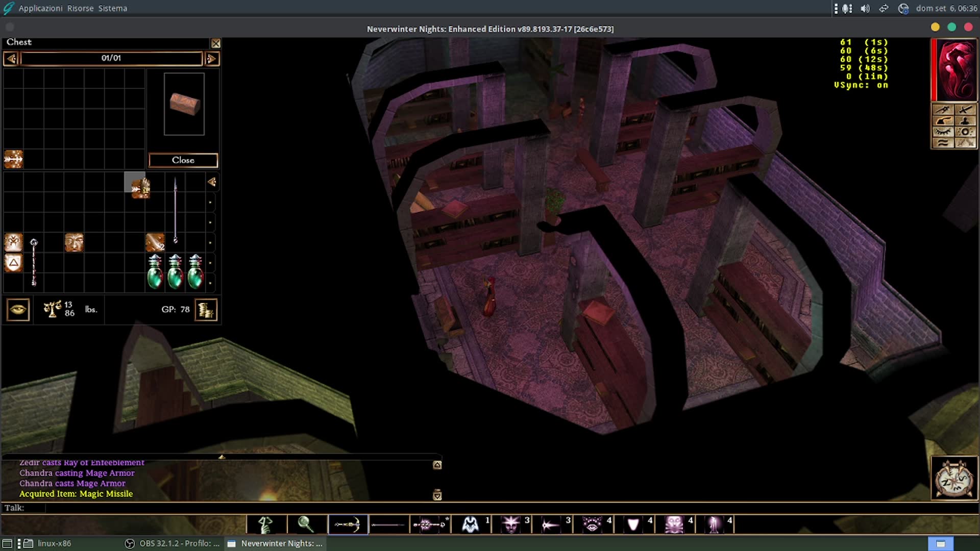Image resolution: width=980 pixels, height=551 pixels.
Task: Select the ram-horn spell scroll item
Action: point(14,243)
